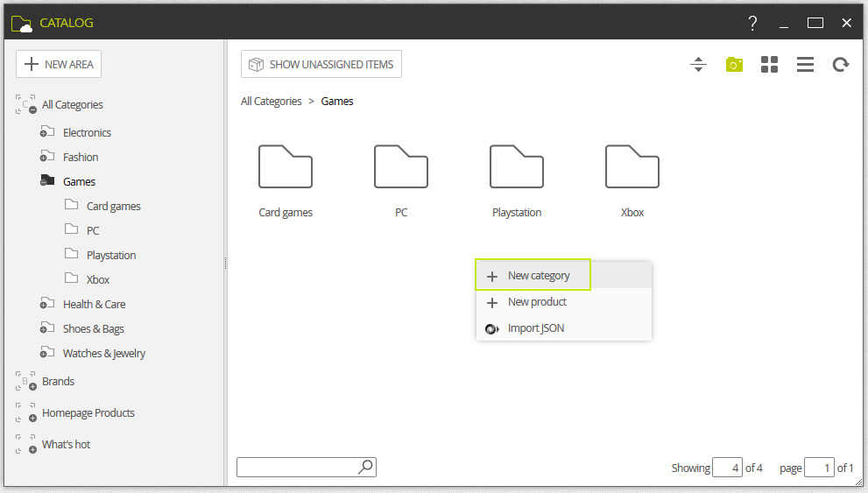The height and width of the screenshot is (493, 868).
Task: Go to All Categories breadcrumb link
Action: pyautogui.click(x=272, y=102)
